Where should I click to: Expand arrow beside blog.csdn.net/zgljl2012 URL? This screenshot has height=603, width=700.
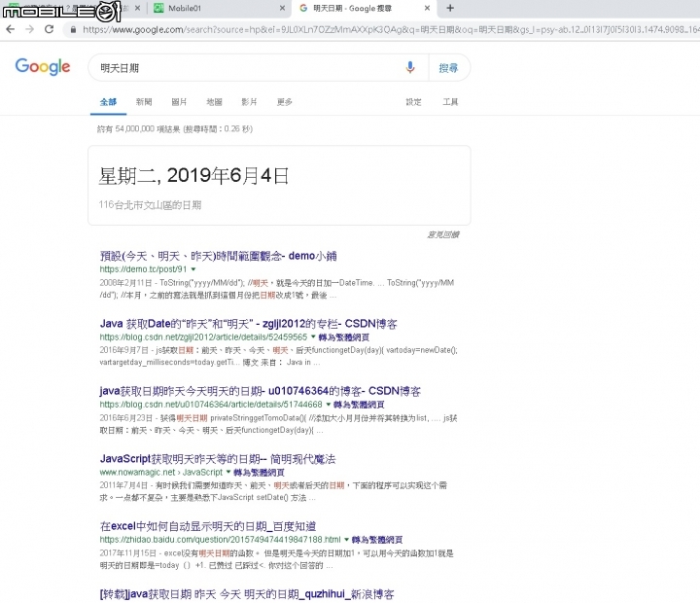click(x=313, y=337)
